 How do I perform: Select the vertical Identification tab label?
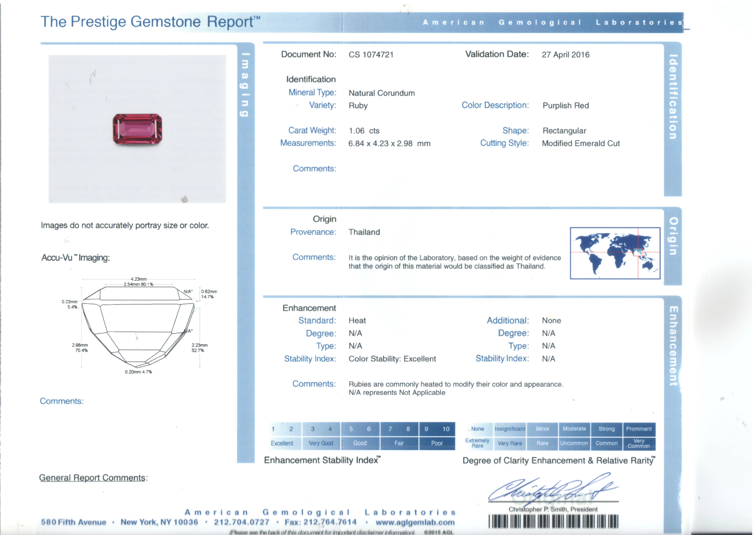[x=673, y=96]
